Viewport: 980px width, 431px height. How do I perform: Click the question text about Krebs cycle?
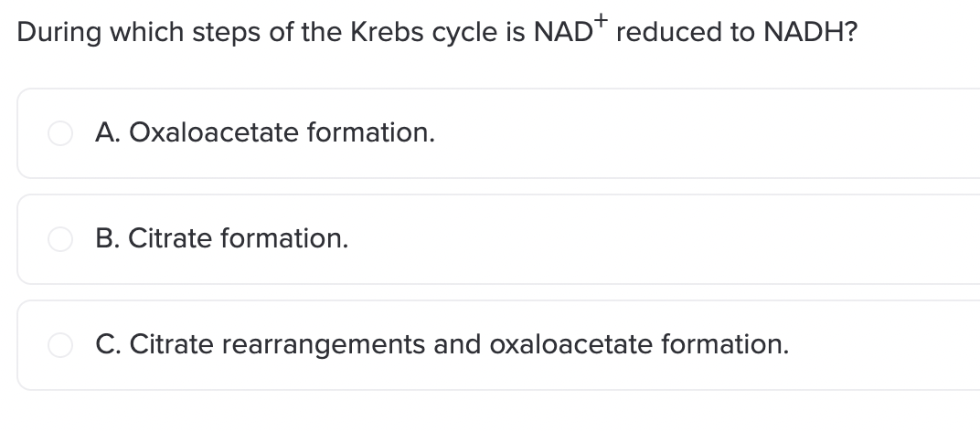point(437,31)
